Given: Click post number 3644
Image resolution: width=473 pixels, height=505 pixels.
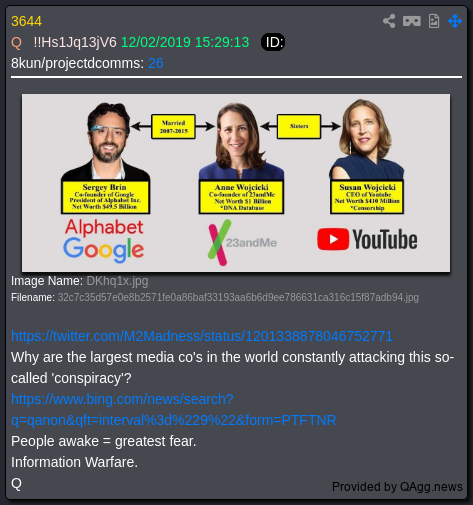Looking at the screenshot, I should click(x=26, y=22).
